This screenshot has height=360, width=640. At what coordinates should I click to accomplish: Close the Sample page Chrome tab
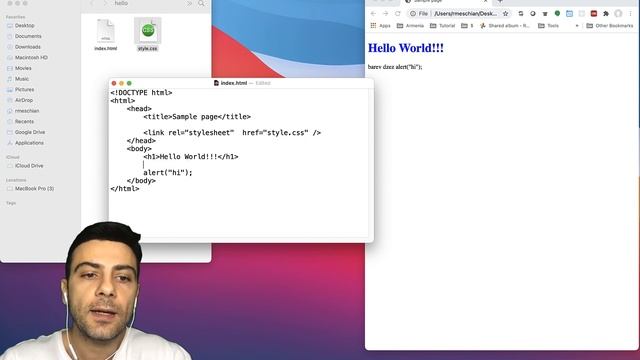[x=485, y=2]
